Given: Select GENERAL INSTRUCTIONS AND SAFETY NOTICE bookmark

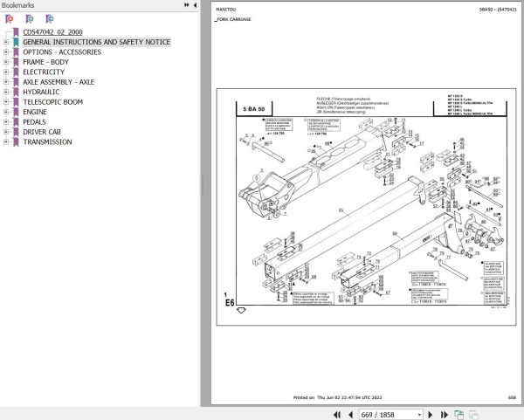Looking at the screenshot, I should click(x=97, y=42).
